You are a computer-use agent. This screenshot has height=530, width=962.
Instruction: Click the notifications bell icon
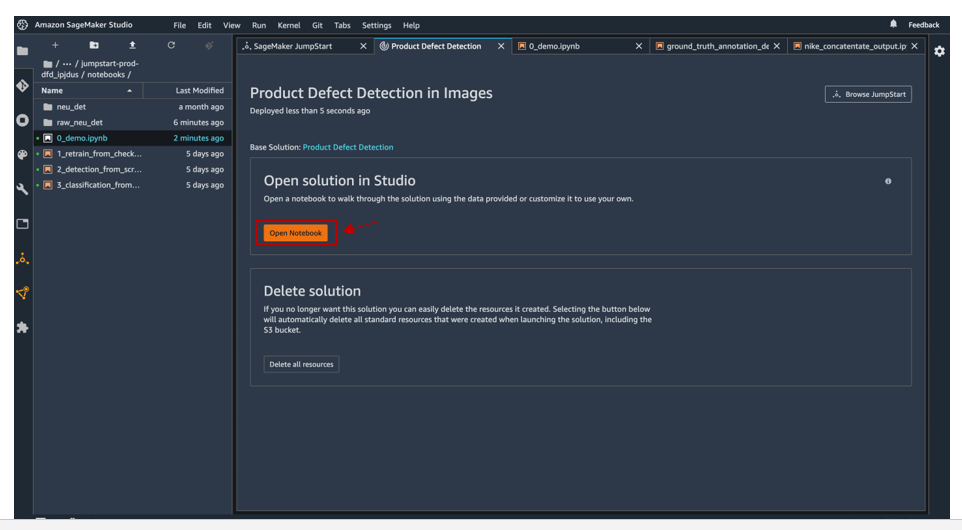click(x=893, y=24)
